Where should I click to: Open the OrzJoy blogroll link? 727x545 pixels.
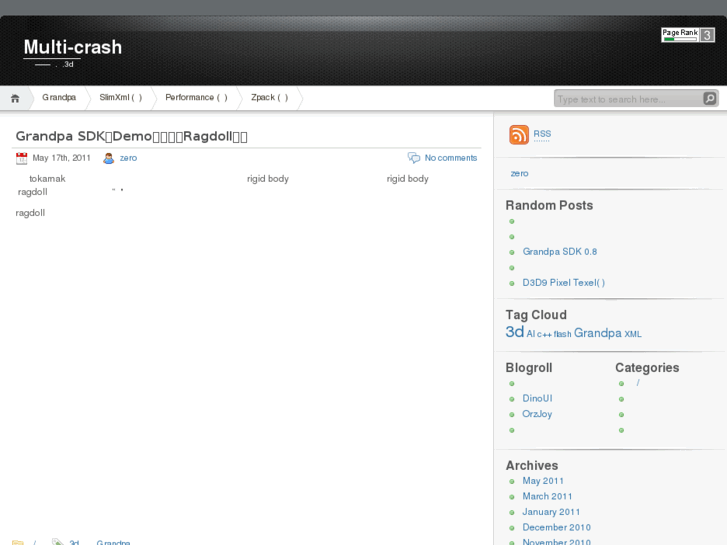click(x=537, y=414)
